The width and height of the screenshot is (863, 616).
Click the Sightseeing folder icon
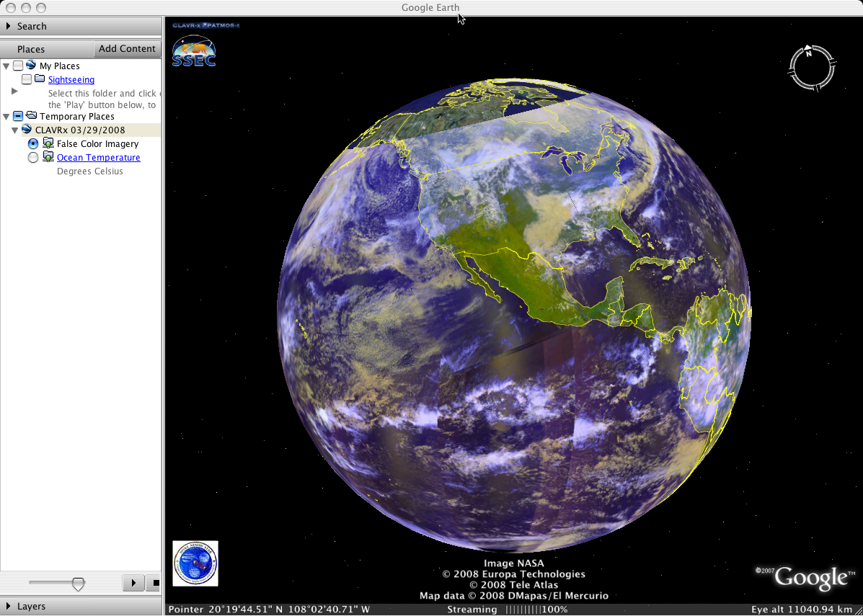click(40, 79)
